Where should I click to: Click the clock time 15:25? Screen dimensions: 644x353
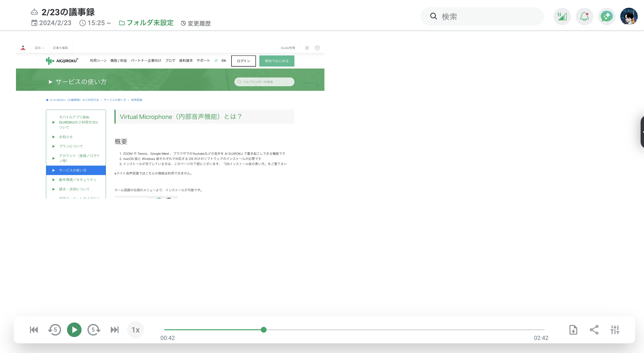click(x=95, y=23)
